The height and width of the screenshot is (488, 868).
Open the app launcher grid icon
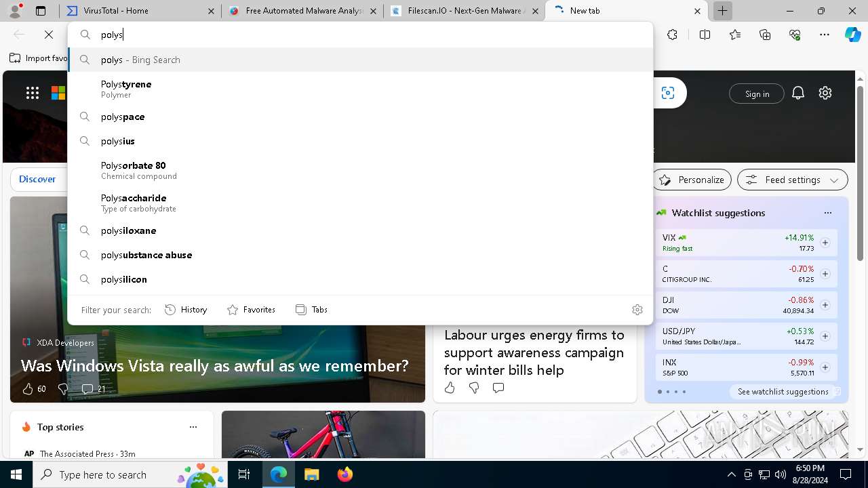coord(33,93)
